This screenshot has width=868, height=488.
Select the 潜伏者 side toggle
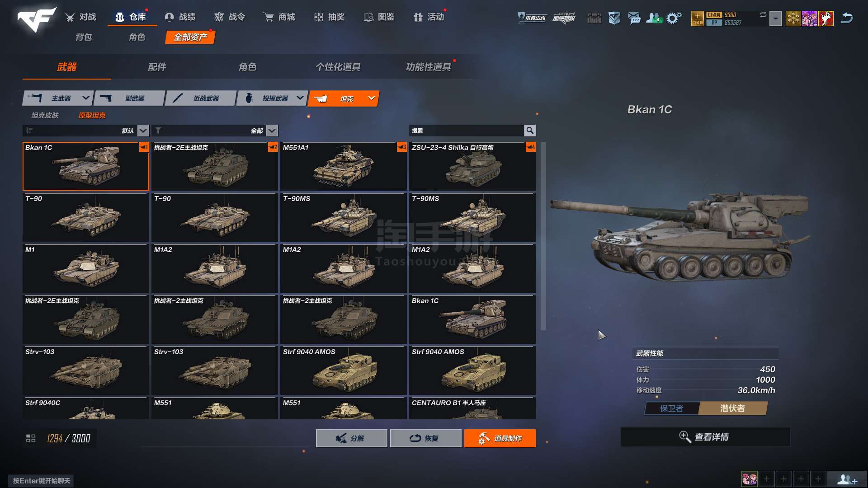[x=732, y=408]
